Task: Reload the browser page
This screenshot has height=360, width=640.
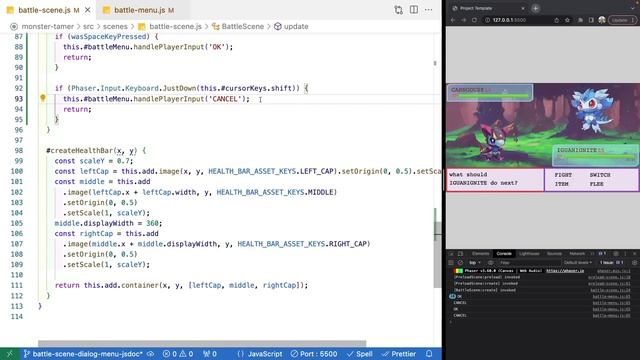Action: [x=474, y=20]
